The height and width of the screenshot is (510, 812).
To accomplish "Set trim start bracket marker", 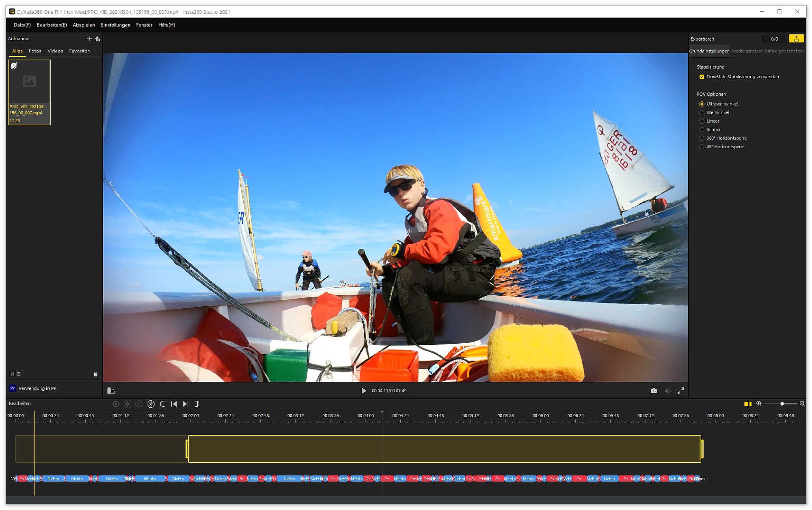I will pyautogui.click(x=162, y=404).
